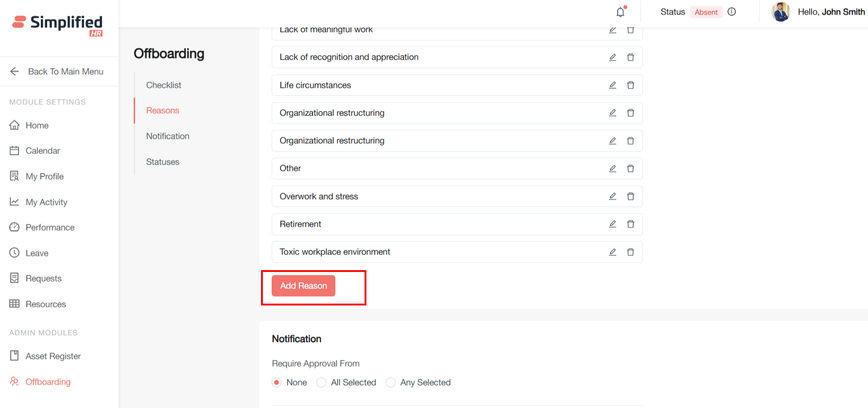
Task: Click John Smith's profile avatar
Action: 781,12
